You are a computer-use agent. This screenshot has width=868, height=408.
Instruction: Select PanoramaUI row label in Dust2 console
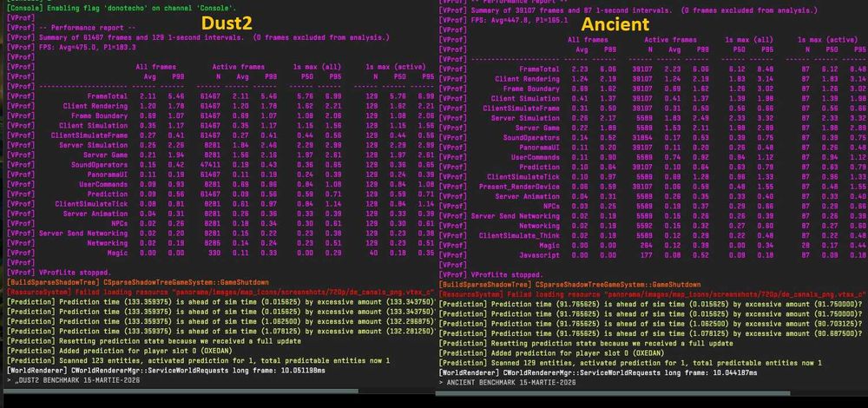pos(107,174)
